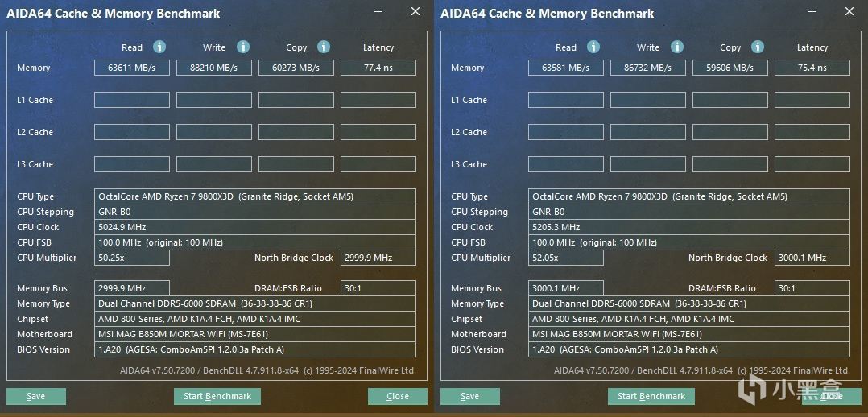Click the Write info icon in right window
This screenshot has height=417, width=868.
click(677, 47)
